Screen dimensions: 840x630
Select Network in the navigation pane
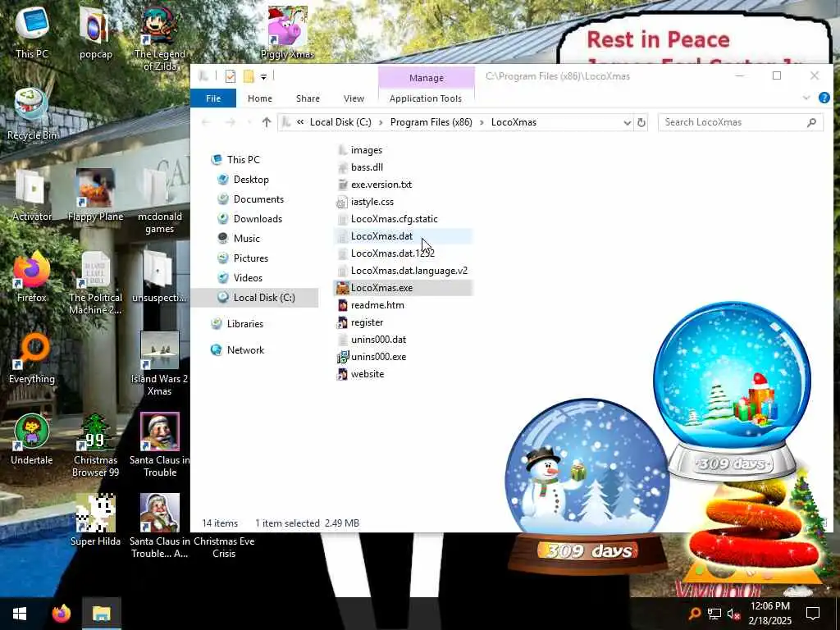pyautogui.click(x=245, y=349)
